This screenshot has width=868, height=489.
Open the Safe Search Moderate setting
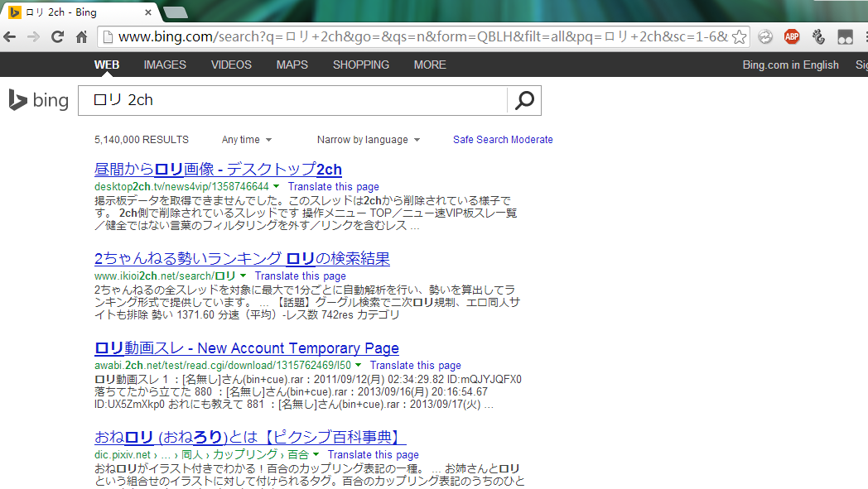(x=503, y=140)
